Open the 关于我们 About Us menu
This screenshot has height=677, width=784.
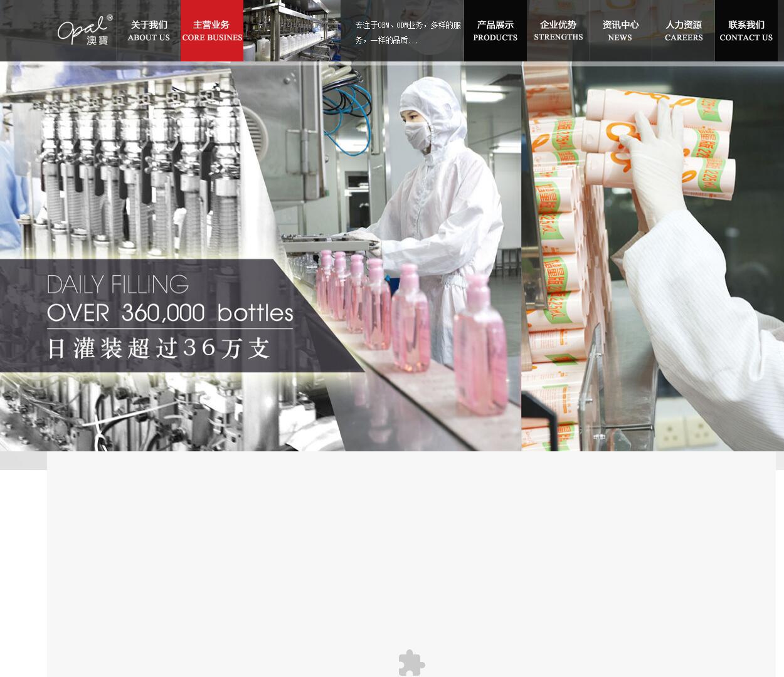point(149,31)
